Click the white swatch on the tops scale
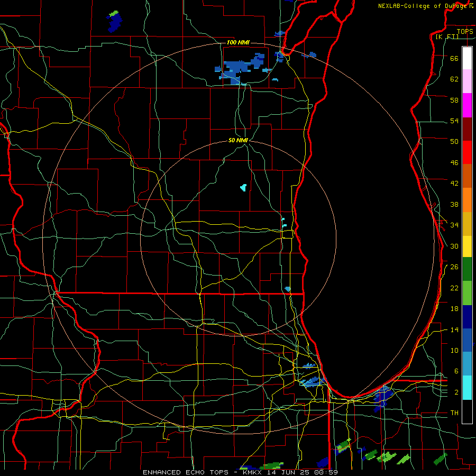 [x=467, y=58]
